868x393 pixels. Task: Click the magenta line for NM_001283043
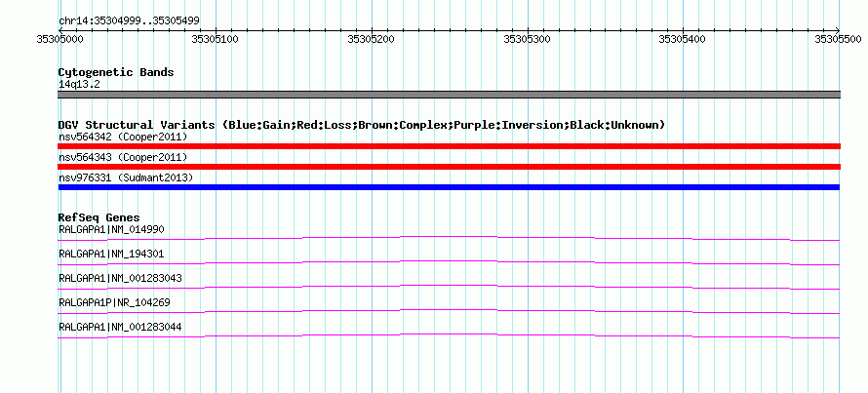[449, 286]
